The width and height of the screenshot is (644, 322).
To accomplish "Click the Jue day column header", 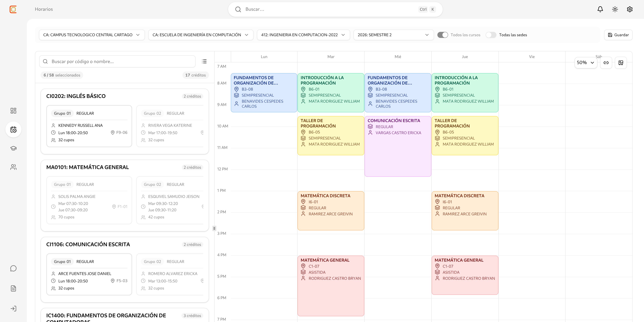I will (x=465, y=57).
